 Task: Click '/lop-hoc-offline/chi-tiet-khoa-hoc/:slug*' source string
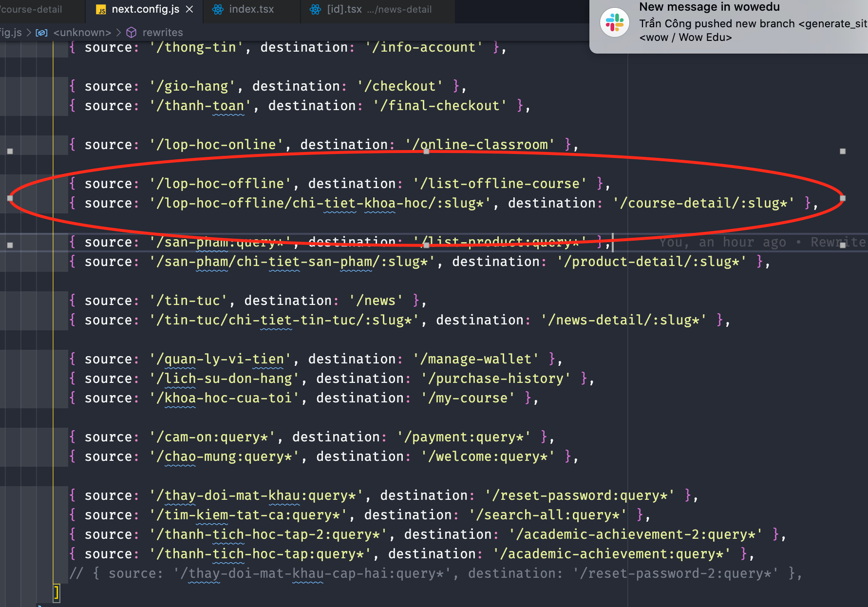[x=320, y=203]
